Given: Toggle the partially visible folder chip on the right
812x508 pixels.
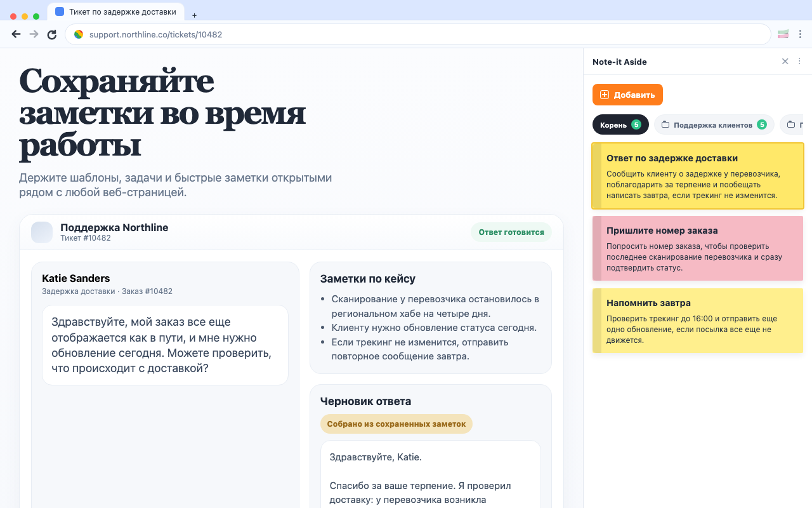Looking at the screenshot, I should point(798,124).
